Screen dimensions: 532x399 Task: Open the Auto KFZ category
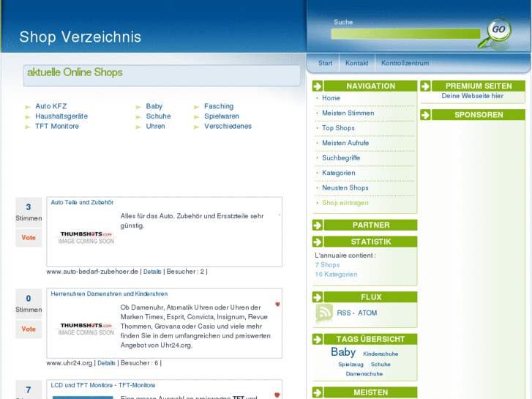51,106
